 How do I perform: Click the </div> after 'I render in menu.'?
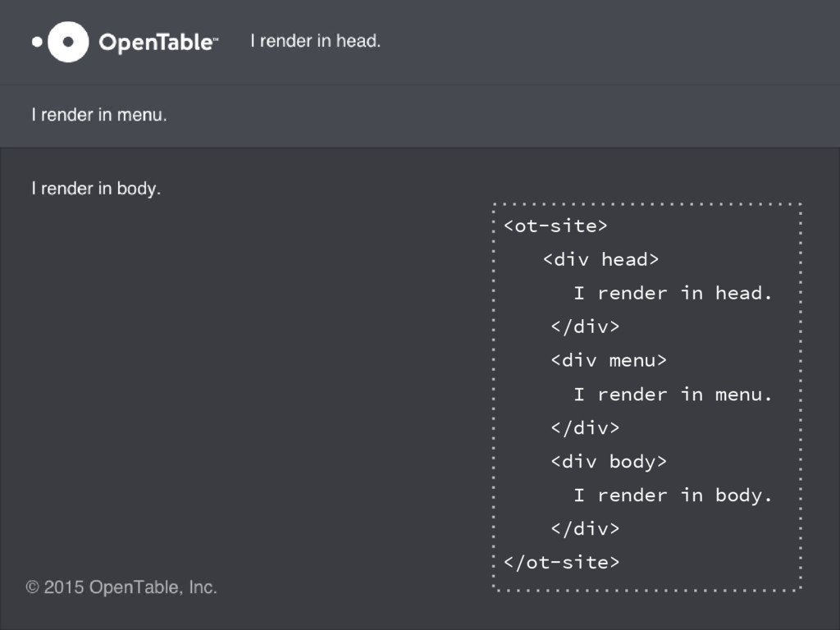[585, 427]
